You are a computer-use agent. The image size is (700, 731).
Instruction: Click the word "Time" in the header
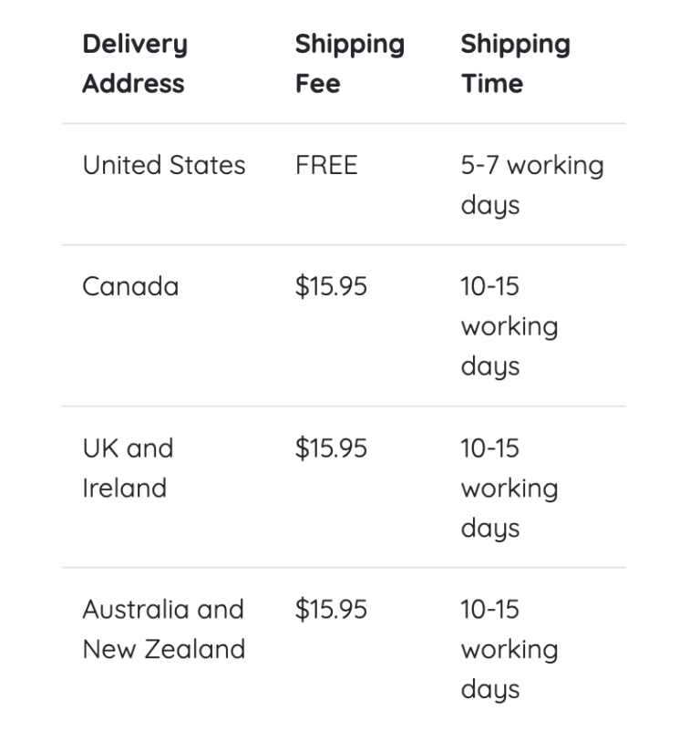point(492,84)
